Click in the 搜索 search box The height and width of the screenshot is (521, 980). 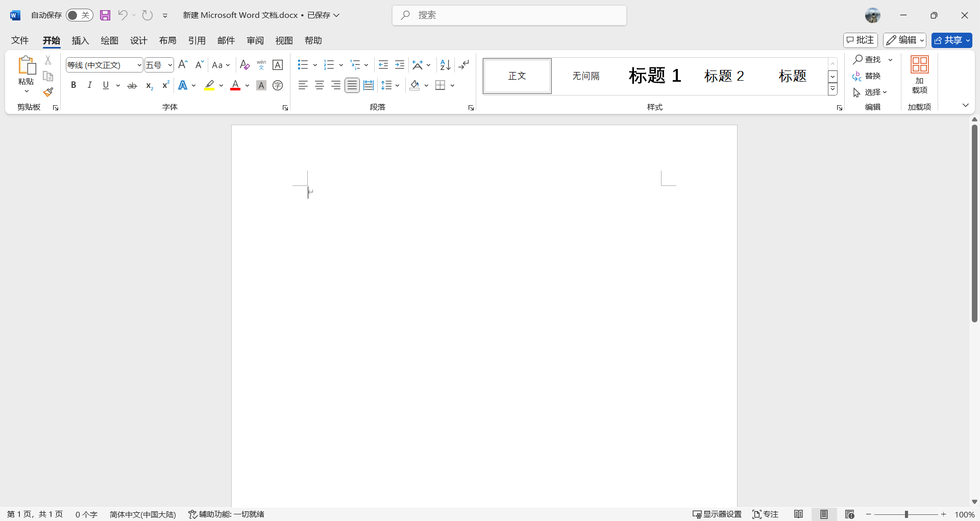pos(509,15)
